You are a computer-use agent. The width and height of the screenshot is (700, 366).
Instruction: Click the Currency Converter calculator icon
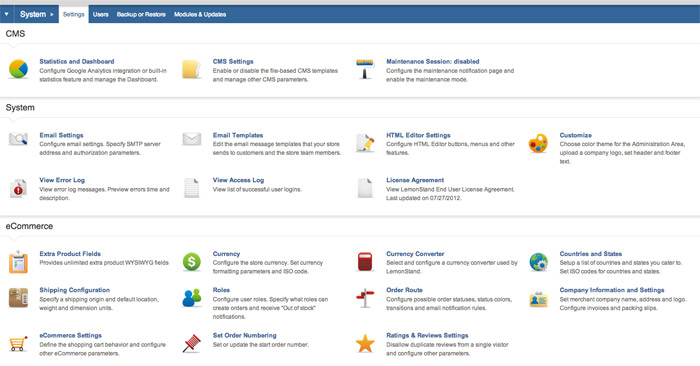coord(365,262)
